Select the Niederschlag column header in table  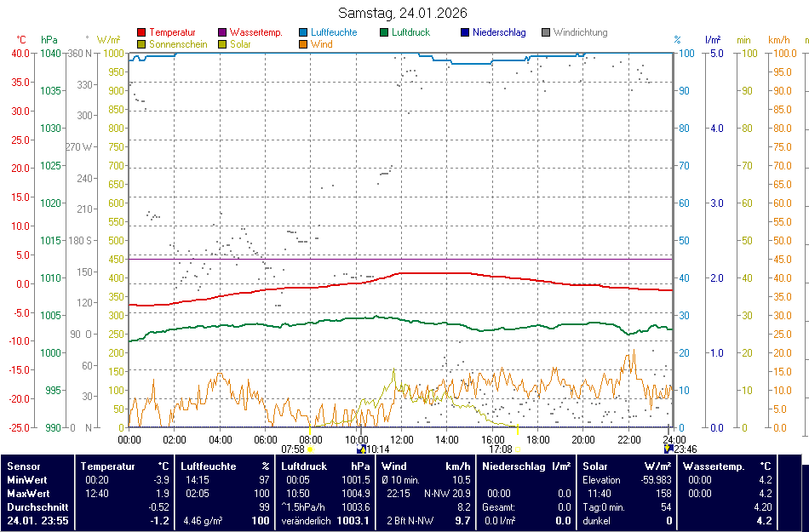[514, 466]
